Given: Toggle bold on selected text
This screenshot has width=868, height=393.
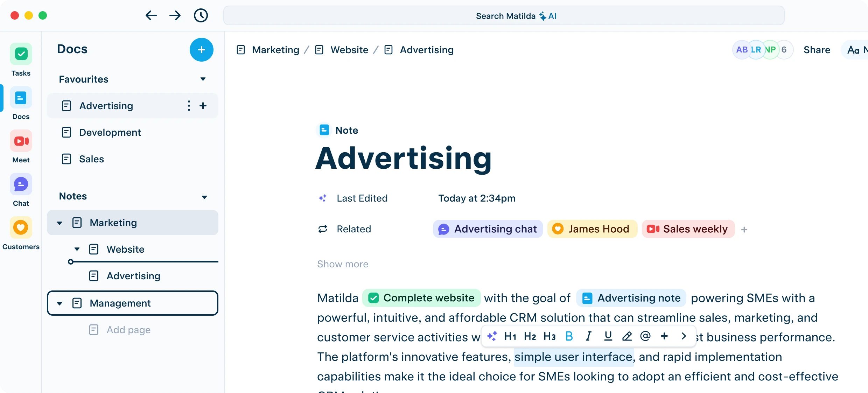Looking at the screenshot, I should (569, 336).
